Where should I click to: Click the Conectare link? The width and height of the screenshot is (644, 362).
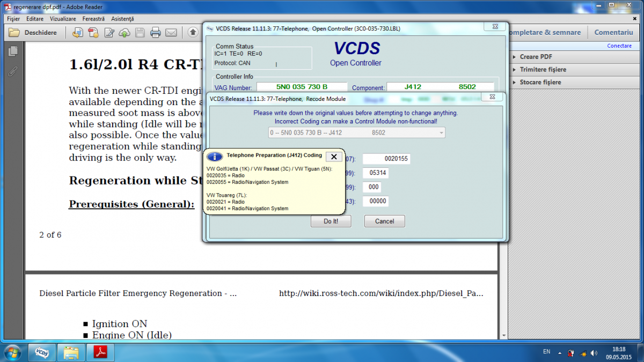pyautogui.click(x=619, y=46)
